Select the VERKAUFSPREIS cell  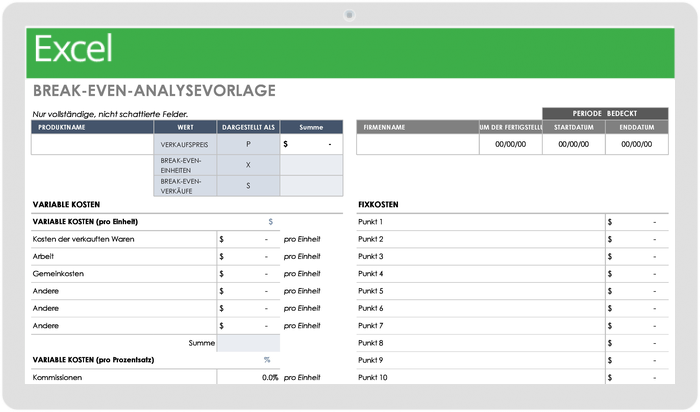click(x=185, y=145)
